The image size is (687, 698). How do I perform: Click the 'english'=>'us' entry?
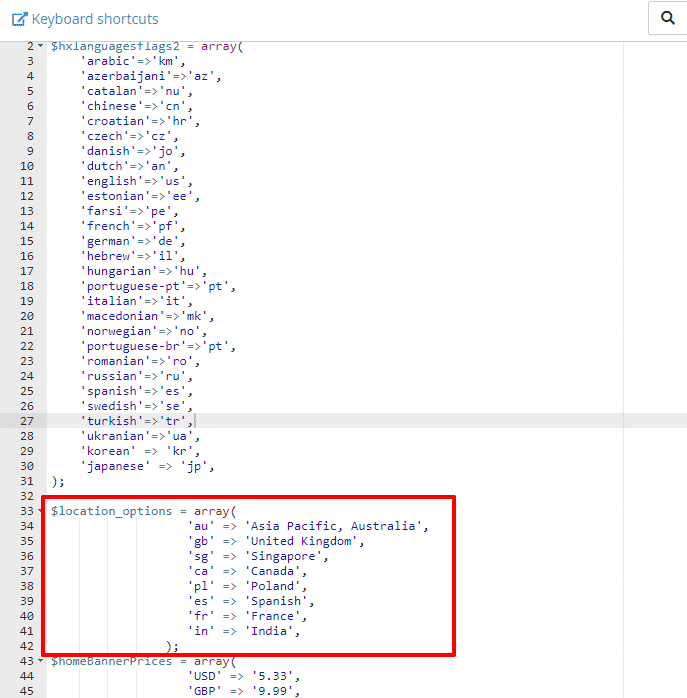tap(135, 181)
